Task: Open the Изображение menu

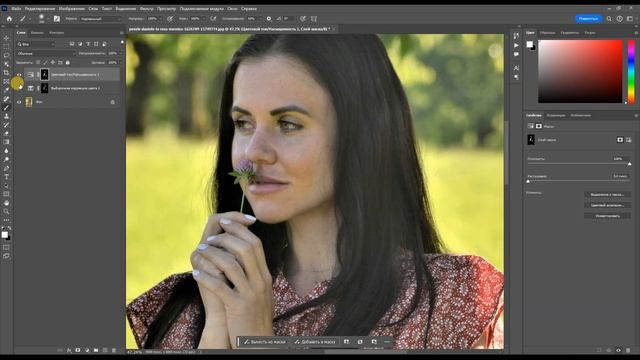Action: point(72,8)
